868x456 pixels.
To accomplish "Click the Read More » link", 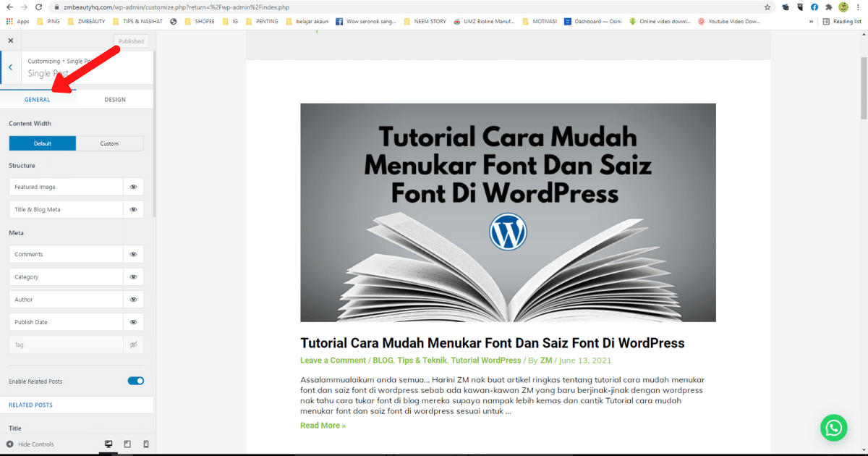I will pyautogui.click(x=323, y=425).
